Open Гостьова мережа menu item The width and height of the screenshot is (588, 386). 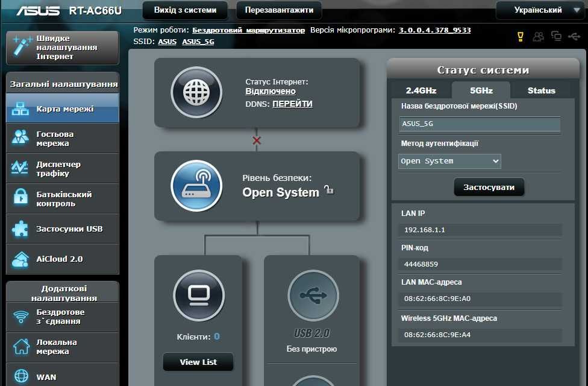[x=63, y=139]
